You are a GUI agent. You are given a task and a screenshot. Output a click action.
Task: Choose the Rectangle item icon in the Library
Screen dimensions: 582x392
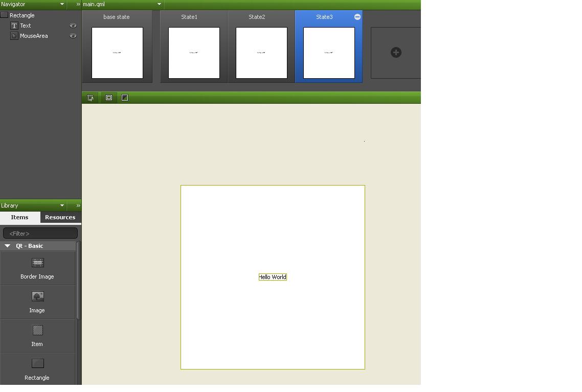point(37,364)
